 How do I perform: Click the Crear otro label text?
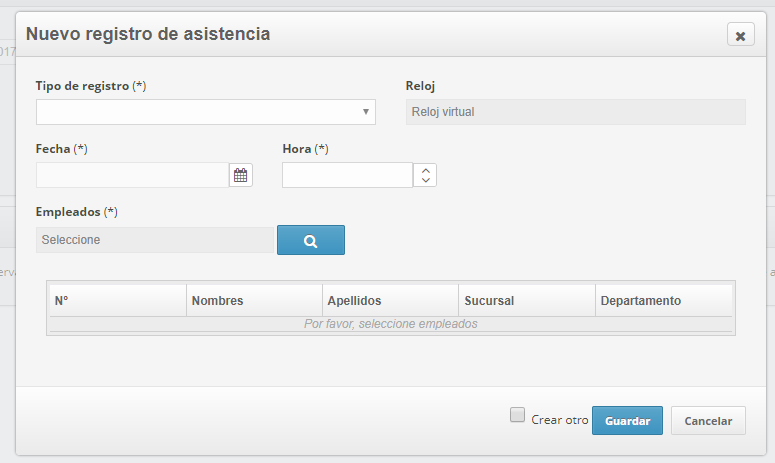(x=560, y=420)
